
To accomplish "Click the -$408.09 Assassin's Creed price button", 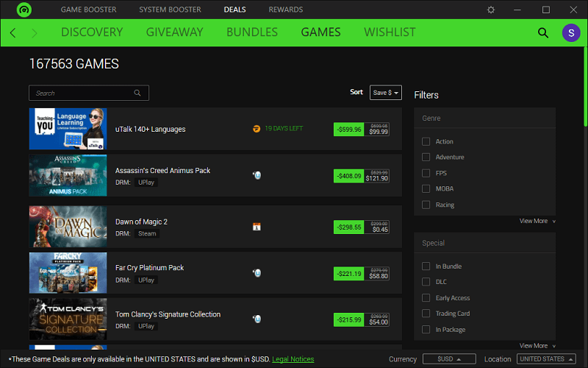I will point(348,176).
